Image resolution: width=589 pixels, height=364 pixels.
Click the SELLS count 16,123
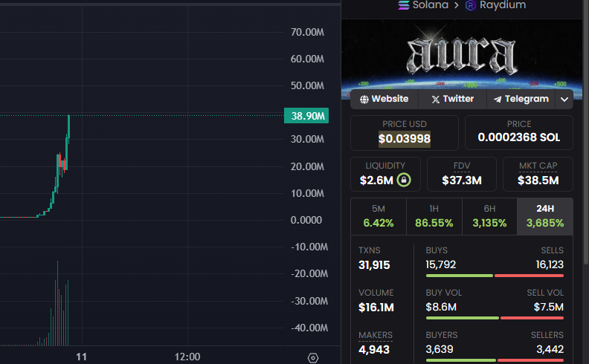(550, 264)
